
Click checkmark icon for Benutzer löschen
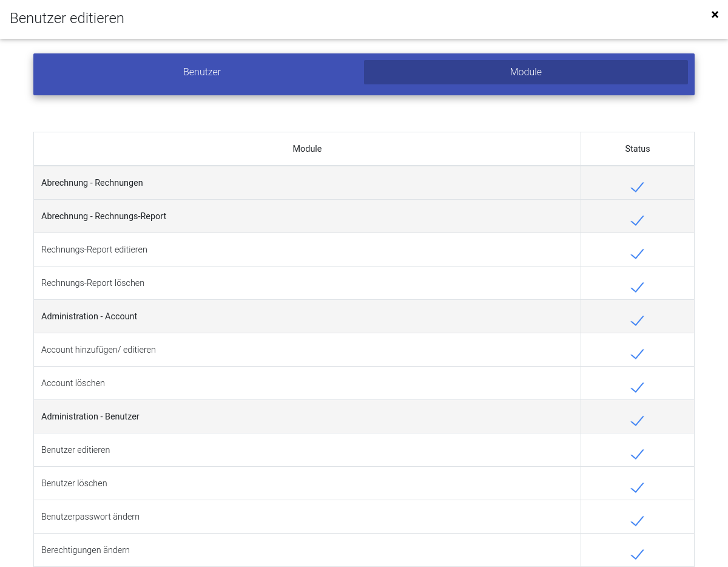pos(637,487)
